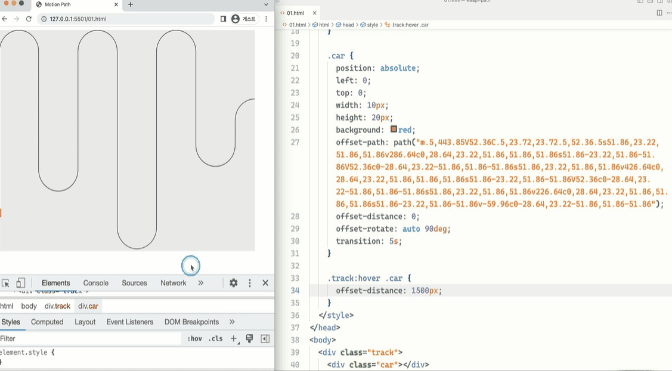Open the browser tab list dropdown arrow
672x371 pixels.
(266, 4)
